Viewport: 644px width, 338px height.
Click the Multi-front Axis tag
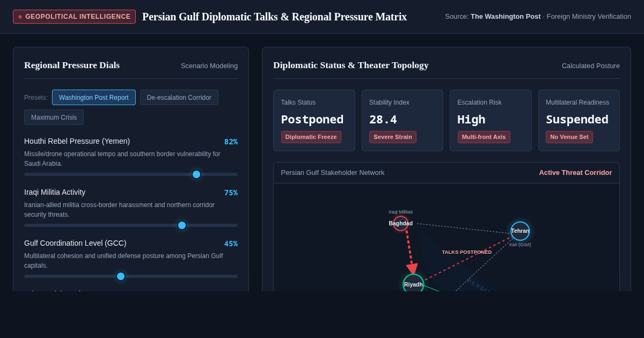pos(484,137)
